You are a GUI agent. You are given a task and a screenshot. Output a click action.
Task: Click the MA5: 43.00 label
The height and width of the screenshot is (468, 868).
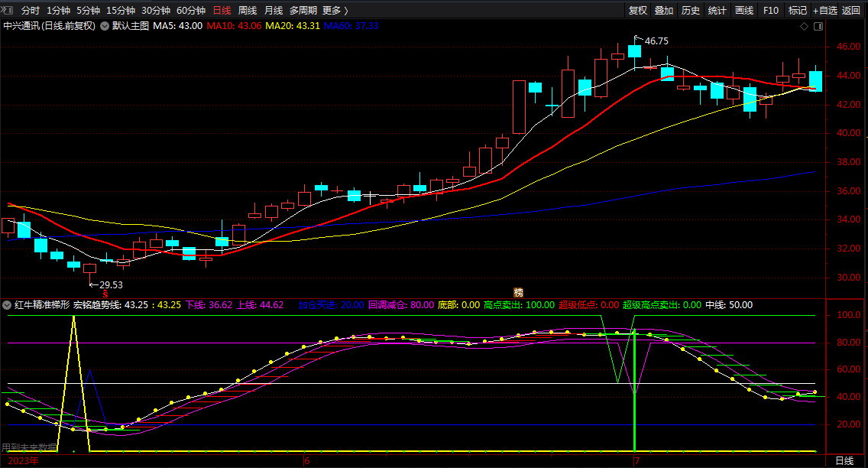178,26
